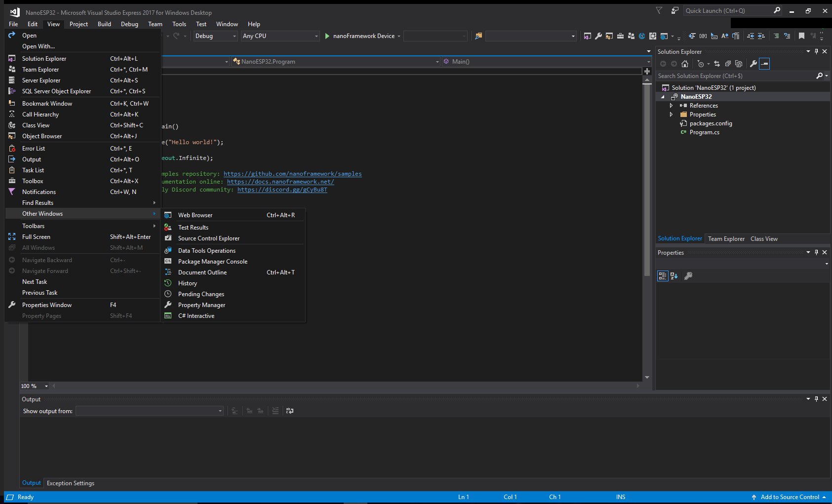Start debugging with the green nanoFramework Device arrow
The image size is (832, 504).
(x=327, y=36)
